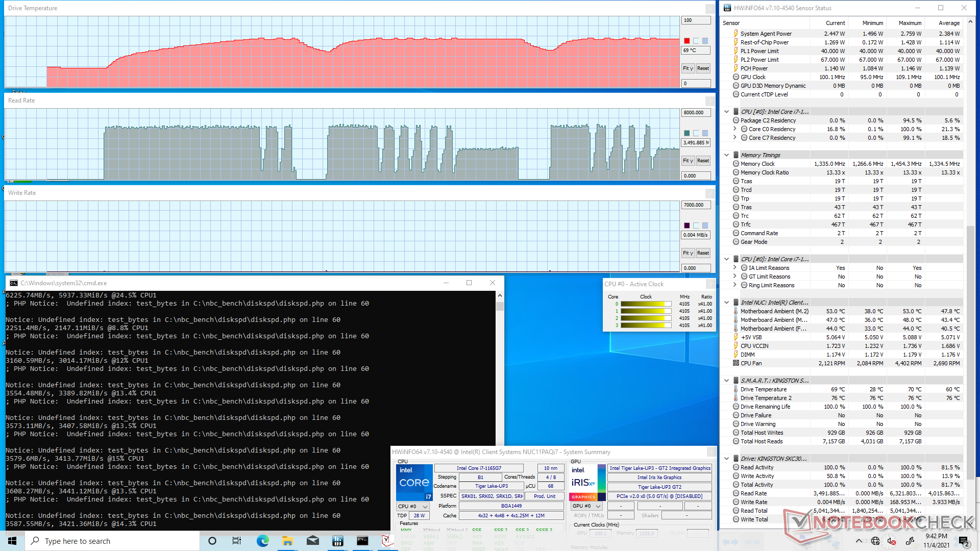Click the muted volume tray icon

click(x=892, y=541)
